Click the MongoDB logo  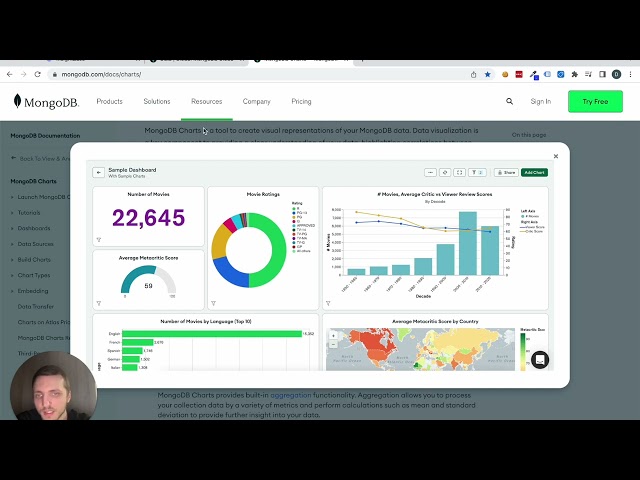46,101
